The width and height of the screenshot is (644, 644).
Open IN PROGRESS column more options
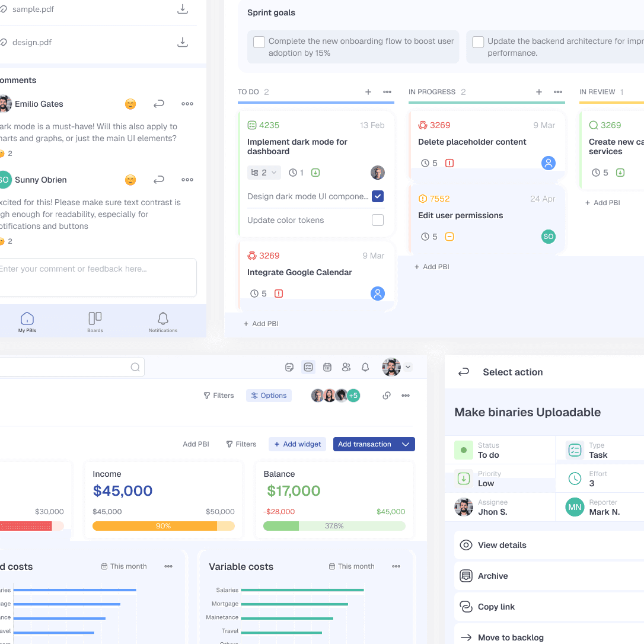click(x=558, y=92)
